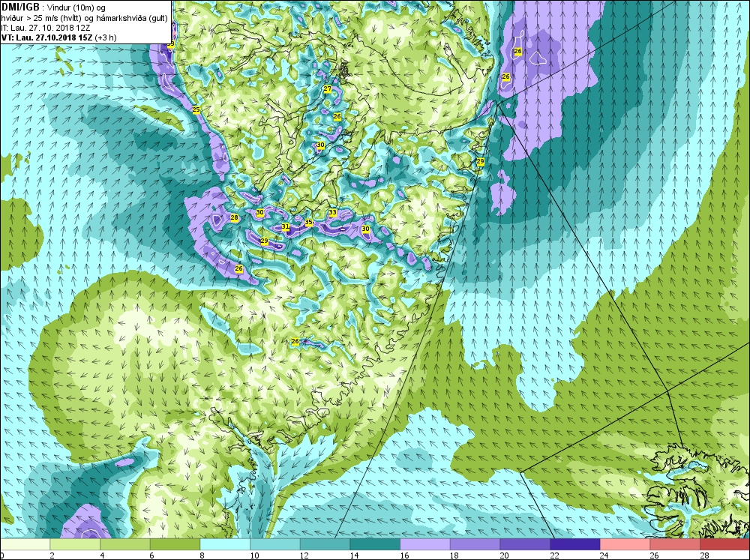Click the yellow '27' gust label
The image size is (750, 560).
pyautogui.click(x=328, y=89)
